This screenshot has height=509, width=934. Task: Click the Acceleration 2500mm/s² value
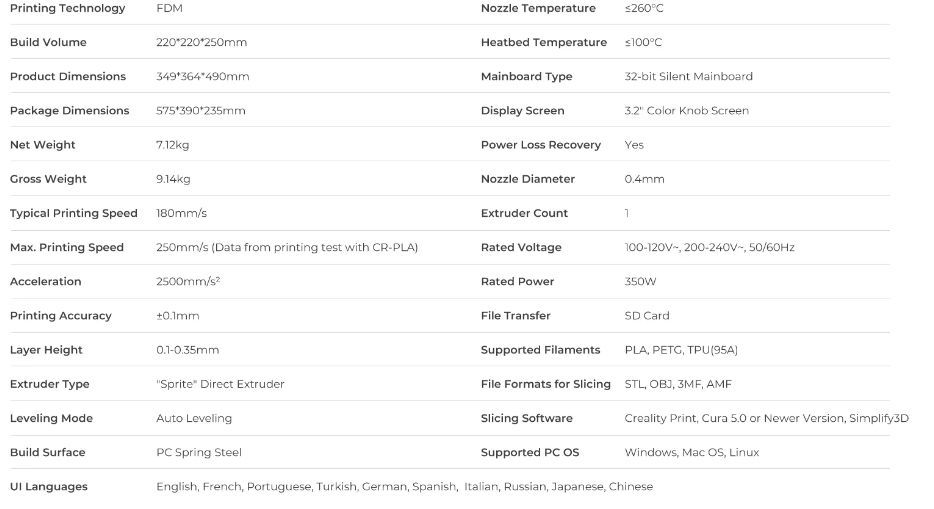[188, 282]
